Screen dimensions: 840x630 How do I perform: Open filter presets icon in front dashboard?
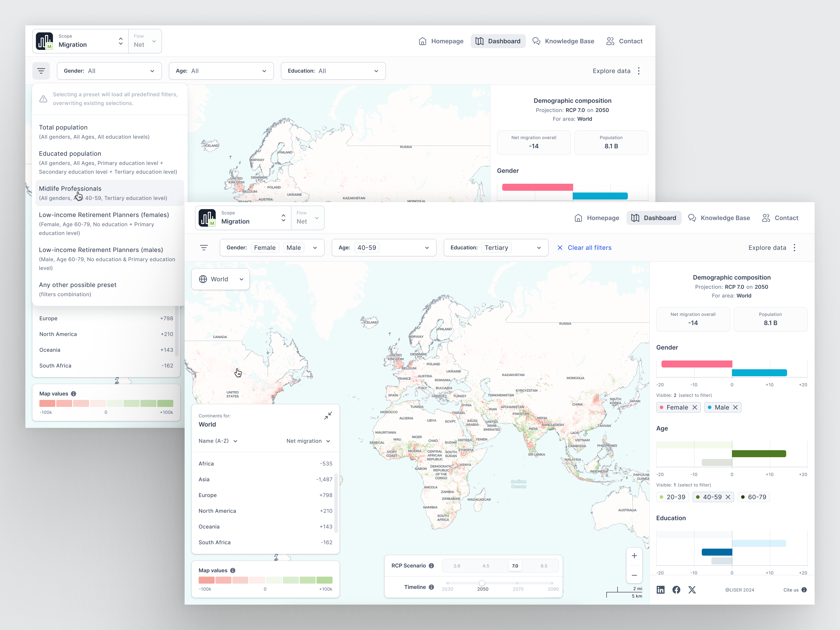pos(203,248)
